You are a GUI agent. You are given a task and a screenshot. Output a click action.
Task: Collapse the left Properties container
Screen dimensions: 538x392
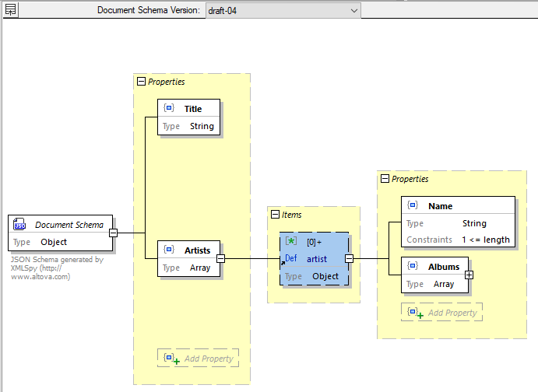point(141,81)
